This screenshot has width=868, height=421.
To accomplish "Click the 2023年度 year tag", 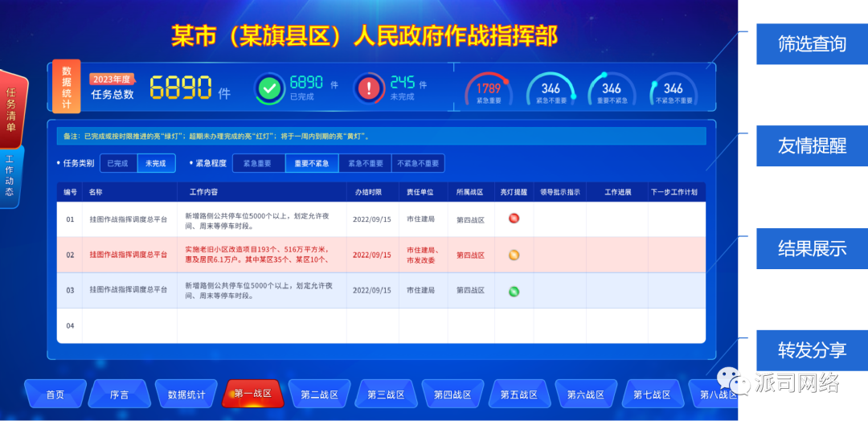I will pyautogui.click(x=111, y=80).
